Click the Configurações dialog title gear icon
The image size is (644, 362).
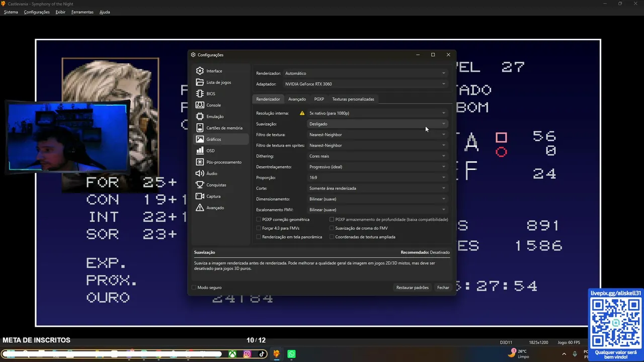coord(193,55)
